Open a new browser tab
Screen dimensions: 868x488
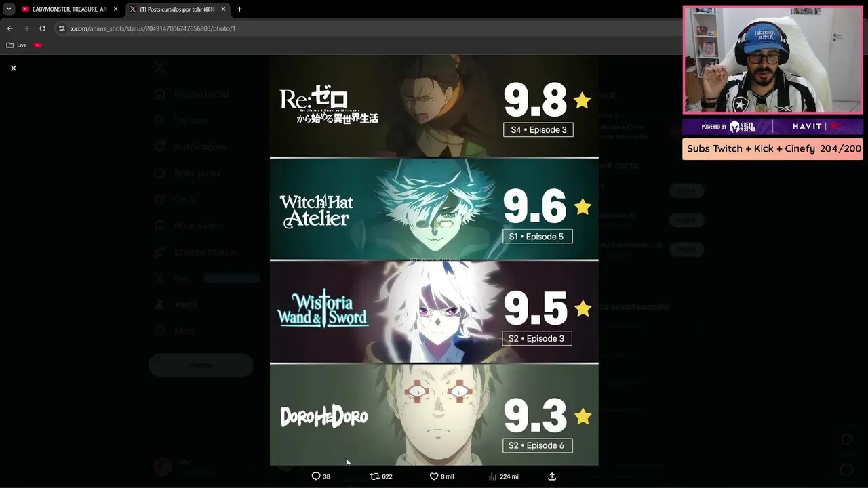[x=239, y=9]
